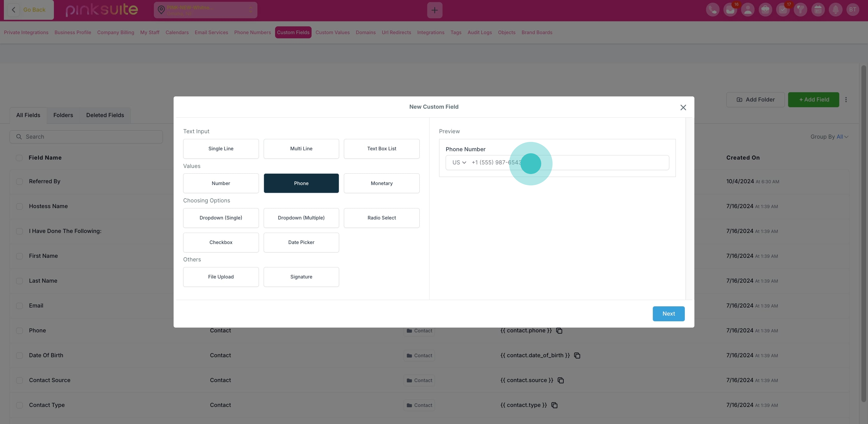Select the Date Picker field type
868x424 pixels.
tap(301, 242)
